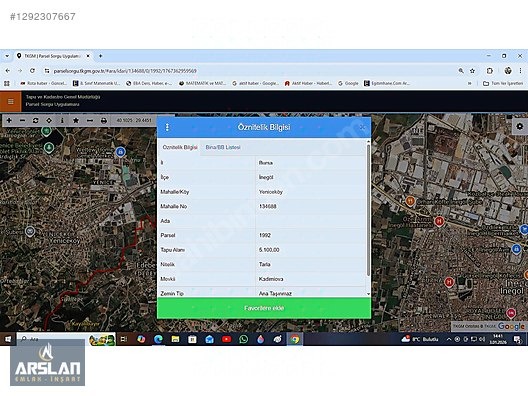Open File Explorer from the taskbar

[175, 339]
